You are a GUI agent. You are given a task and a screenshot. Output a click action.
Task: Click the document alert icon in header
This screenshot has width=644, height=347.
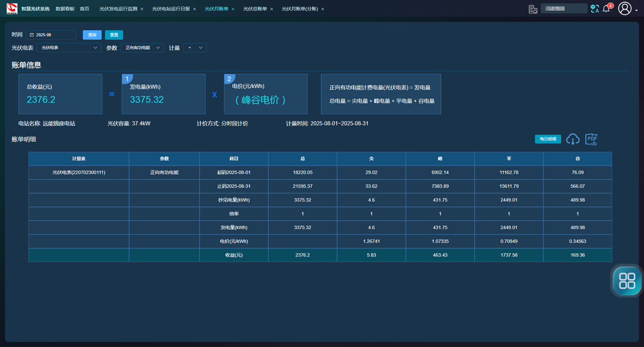pyautogui.click(x=532, y=9)
